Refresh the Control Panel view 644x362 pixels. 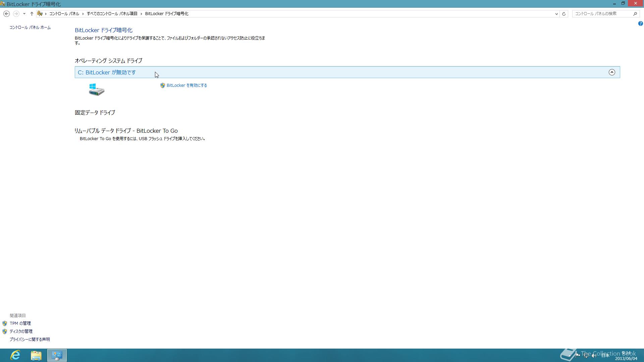pyautogui.click(x=564, y=14)
